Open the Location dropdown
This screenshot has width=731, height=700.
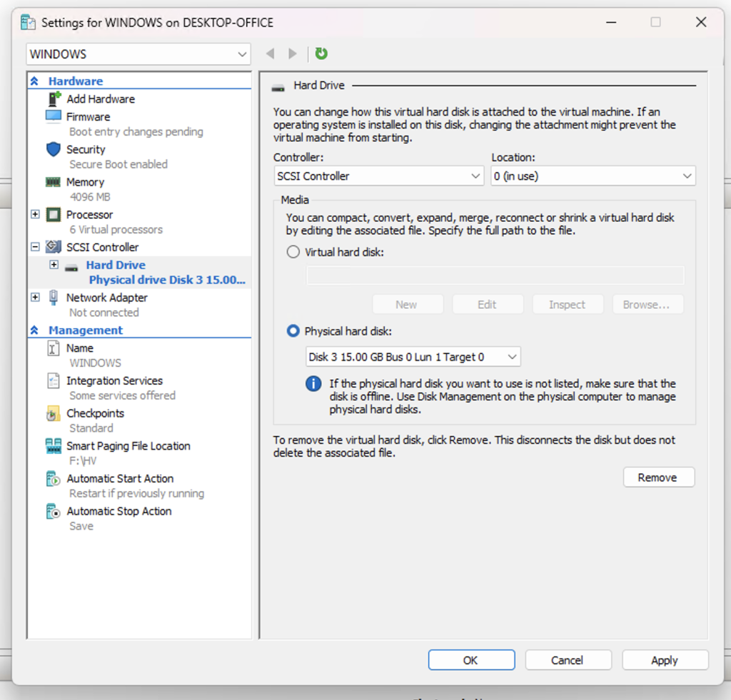coord(593,176)
